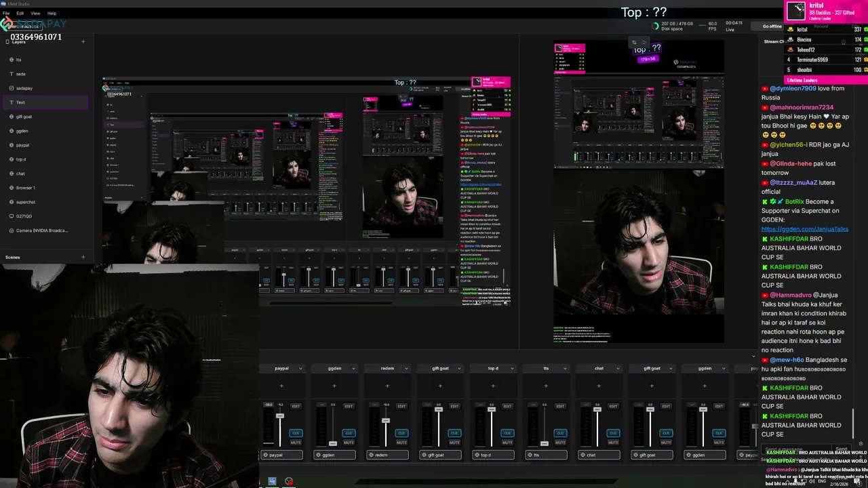Open the View menu

coord(35,13)
